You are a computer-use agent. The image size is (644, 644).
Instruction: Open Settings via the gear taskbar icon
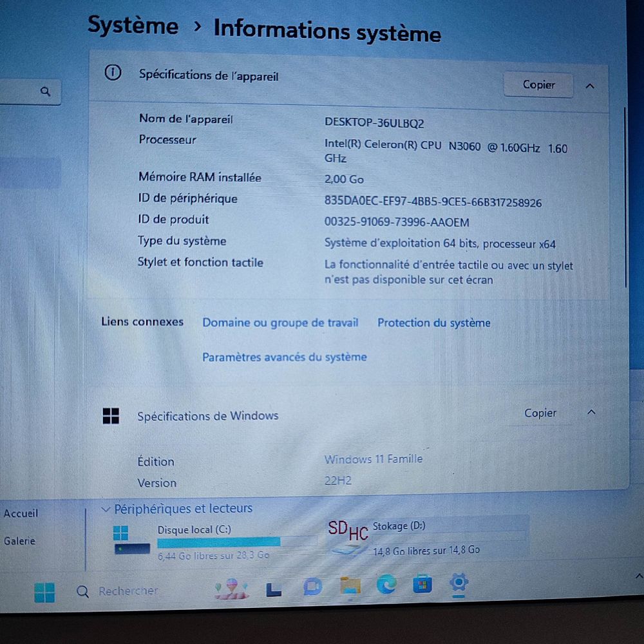pyautogui.click(x=460, y=587)
